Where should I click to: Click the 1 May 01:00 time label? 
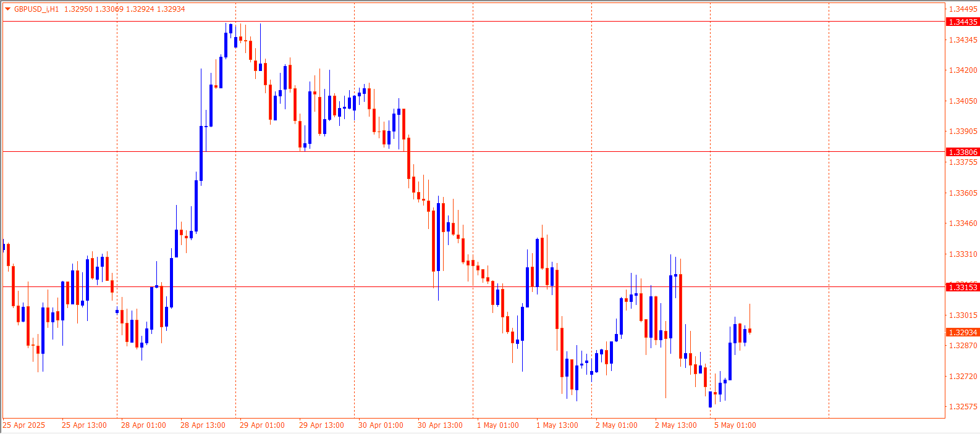(498, 425)
